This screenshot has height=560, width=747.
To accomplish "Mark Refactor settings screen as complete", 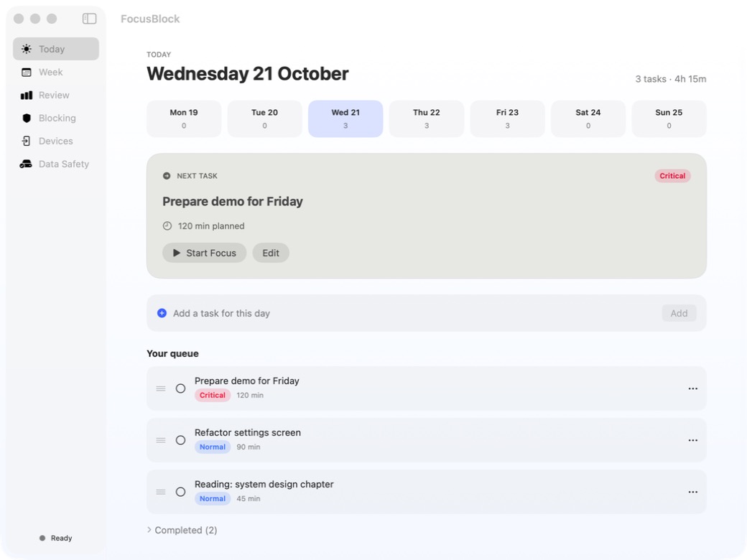I will click(180, 441).
